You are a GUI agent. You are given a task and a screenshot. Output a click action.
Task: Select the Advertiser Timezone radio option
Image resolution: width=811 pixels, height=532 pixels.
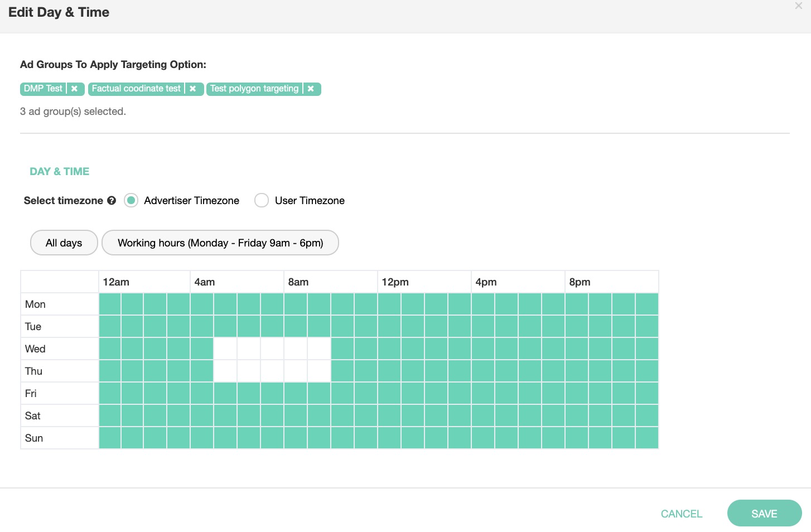[x=131, y=201]
